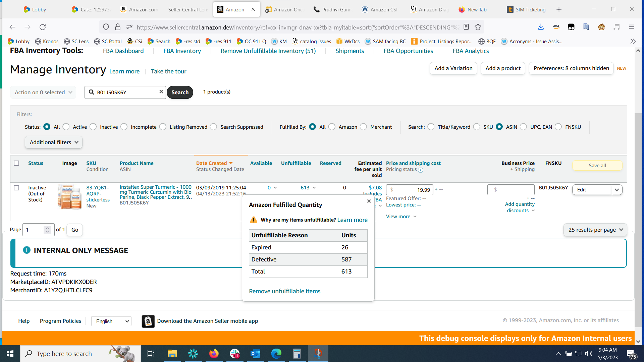Open File Explorer from taskbar

point(172,354)
